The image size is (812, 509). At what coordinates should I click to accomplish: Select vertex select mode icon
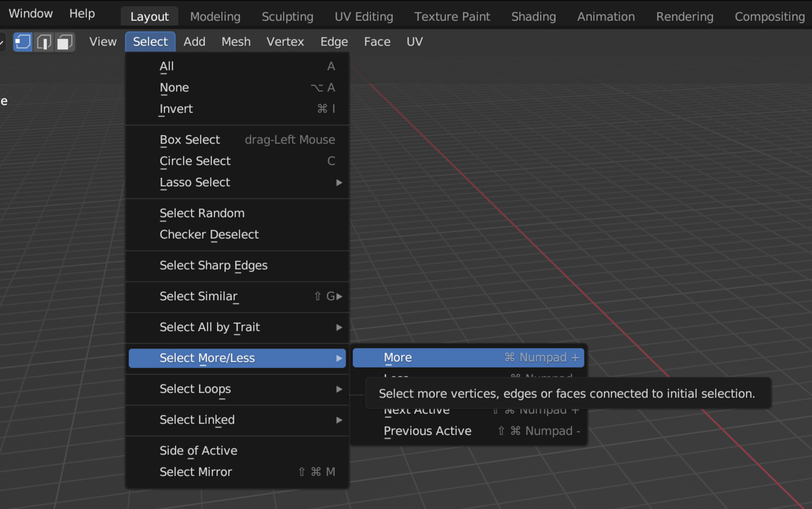tap(23, 42)
